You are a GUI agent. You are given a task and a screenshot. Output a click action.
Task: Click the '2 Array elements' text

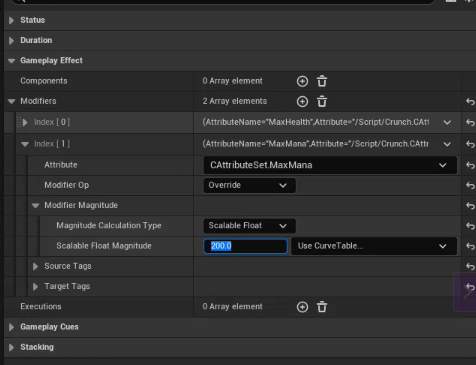tap(235, 101)
